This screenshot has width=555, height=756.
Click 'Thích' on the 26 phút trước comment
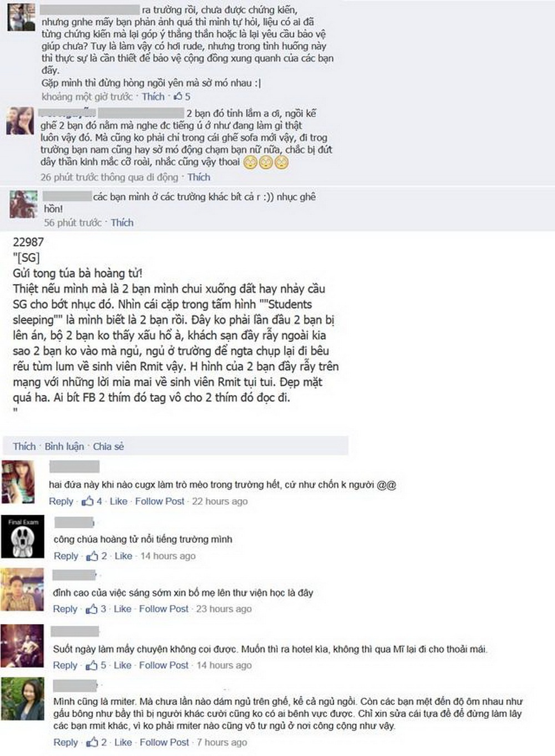click(199, 177)
